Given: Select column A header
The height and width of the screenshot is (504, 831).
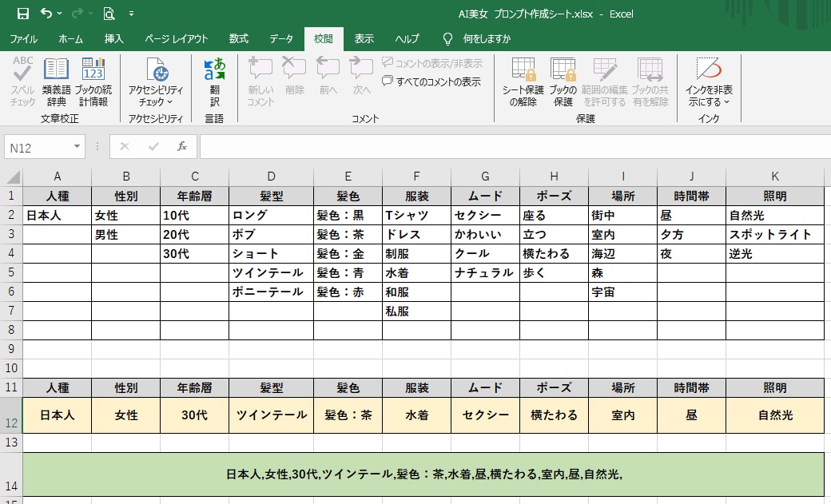Looking at the screenshot, I should point(58,177).
